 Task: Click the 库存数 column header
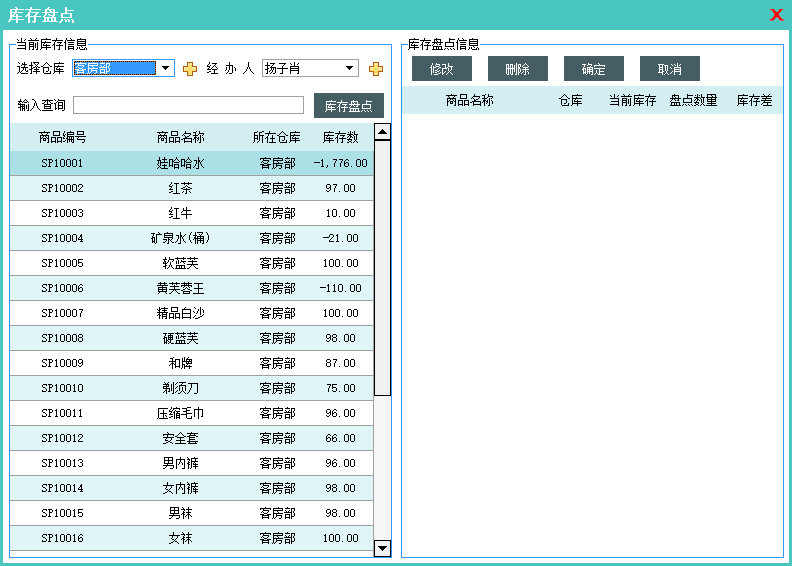tap(340, 137)
